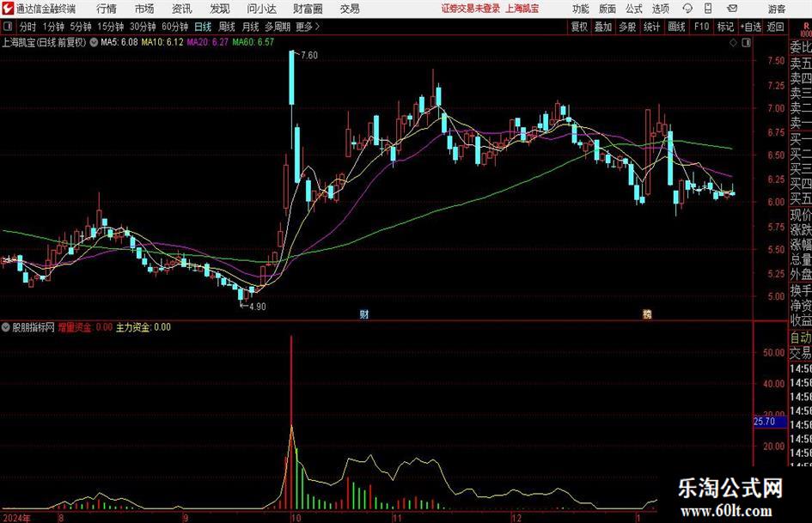Open dropdown arrow beside 股朋指标网 indicator
Screen dimensions: 812x523
(x=6, y=327)
